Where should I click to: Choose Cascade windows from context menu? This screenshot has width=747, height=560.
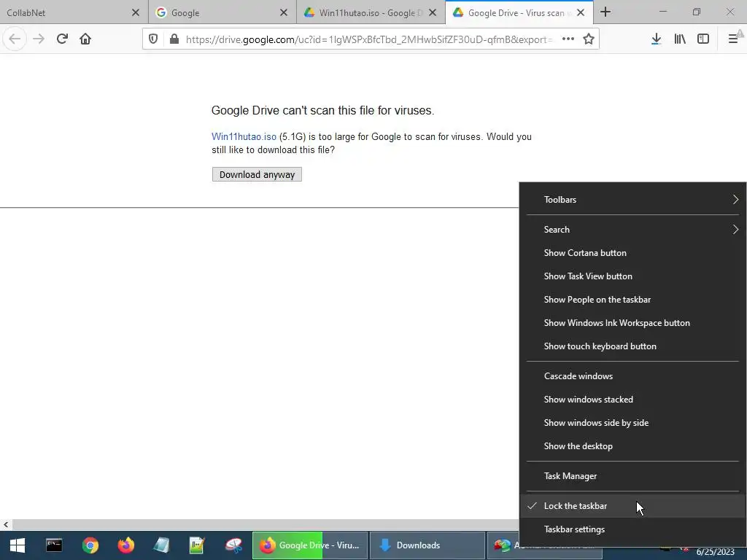click(632, 376)
